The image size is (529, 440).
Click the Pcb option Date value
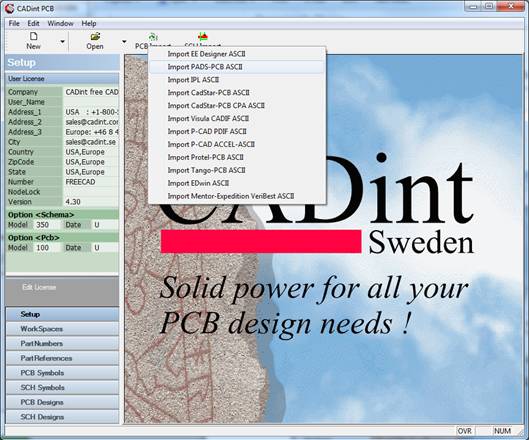pos(105,248)
